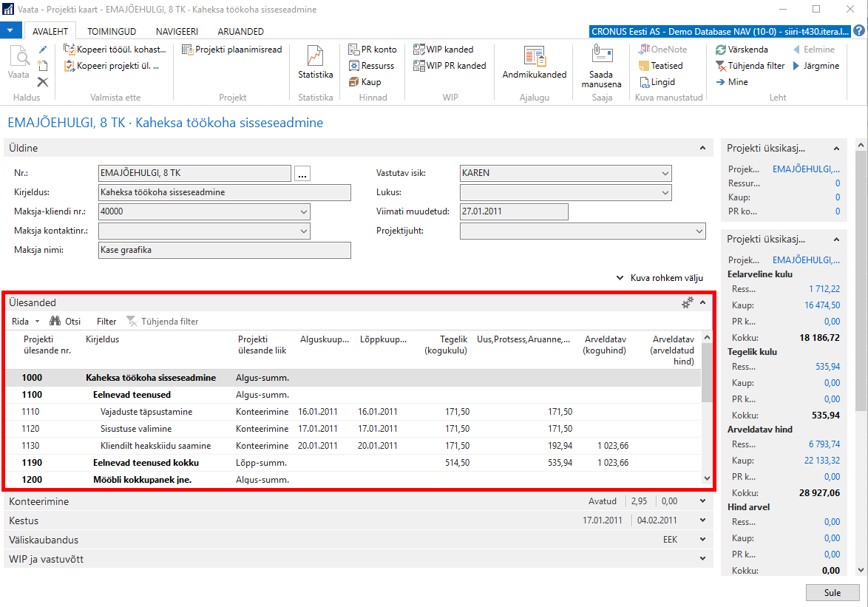868x607 pixels.
Task: Click Saada manusena paperclip icon
Action: [x=601, y=55]
